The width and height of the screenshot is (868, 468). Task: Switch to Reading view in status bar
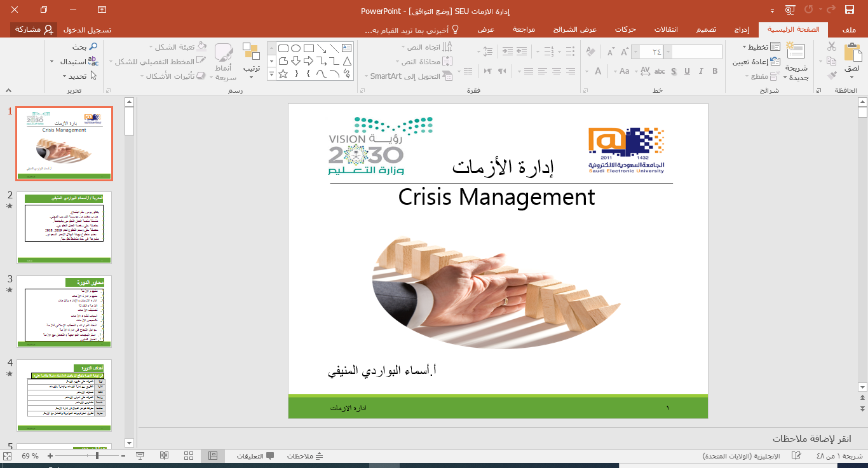(165, 456)
